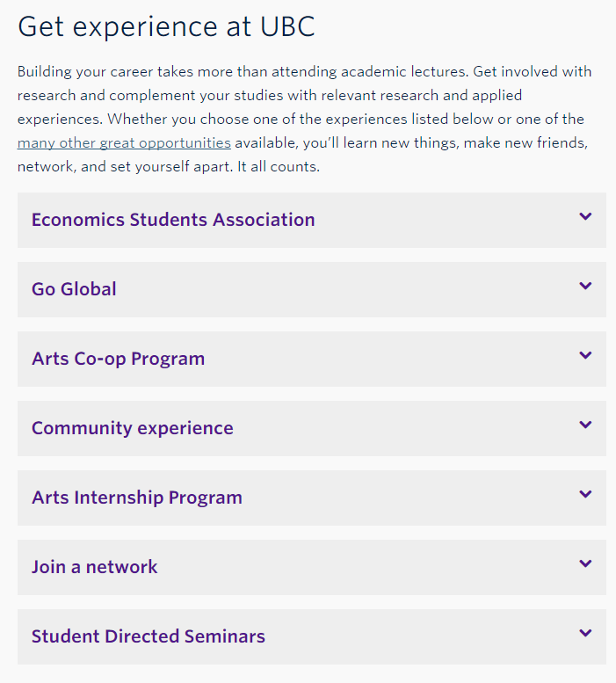Open the Student Directed Seminars heading
This screenshot has width=616, height=683.
pos(148,636)
